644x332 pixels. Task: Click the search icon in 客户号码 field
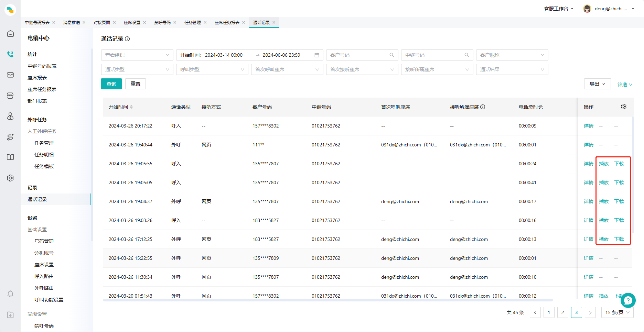coord(392,55)
